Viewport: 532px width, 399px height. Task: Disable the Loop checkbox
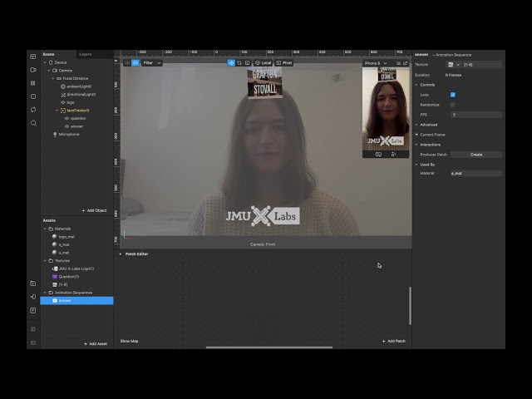click(453, 95)
